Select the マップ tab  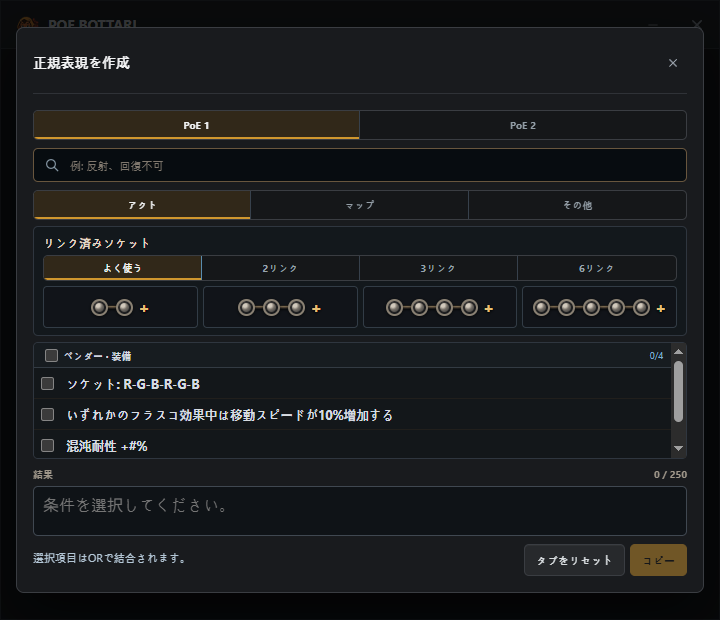point(360,205)
